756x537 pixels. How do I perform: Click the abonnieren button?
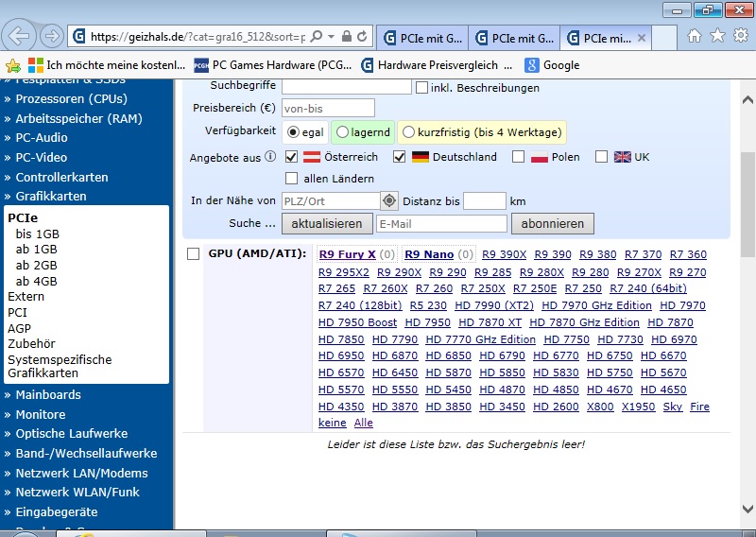coord(553,224)
